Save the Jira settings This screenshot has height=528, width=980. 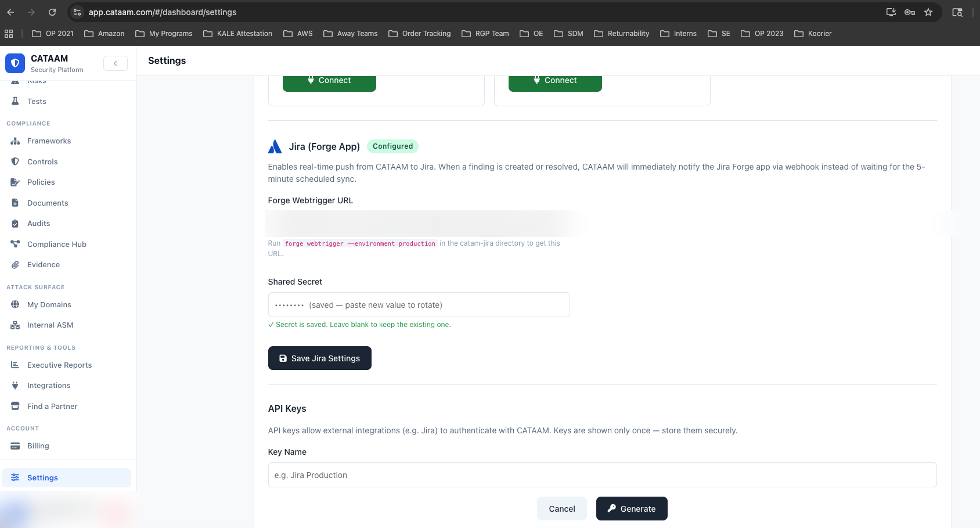coord(320,358)
